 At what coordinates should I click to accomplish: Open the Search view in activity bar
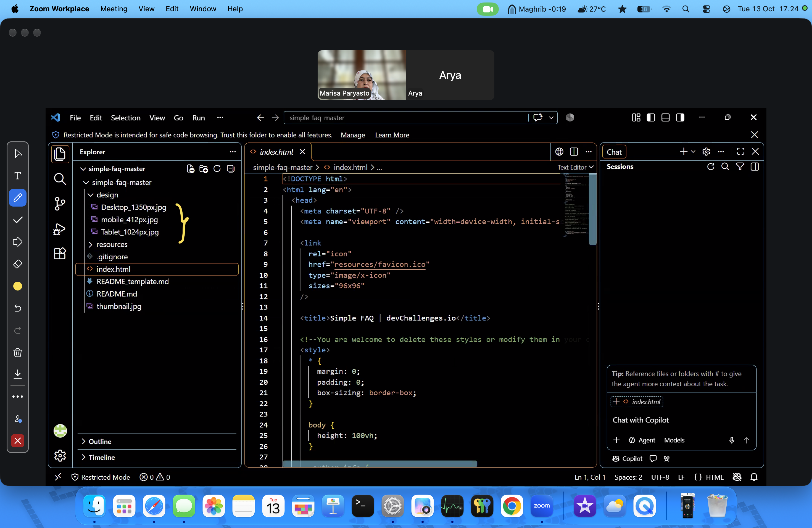(60, 179)
